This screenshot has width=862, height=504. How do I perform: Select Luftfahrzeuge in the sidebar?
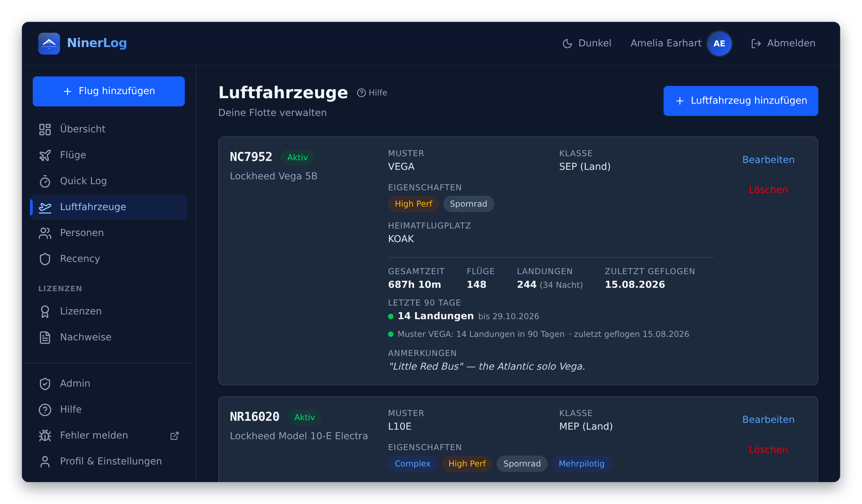pyautogui.click(x=109, y=207)
